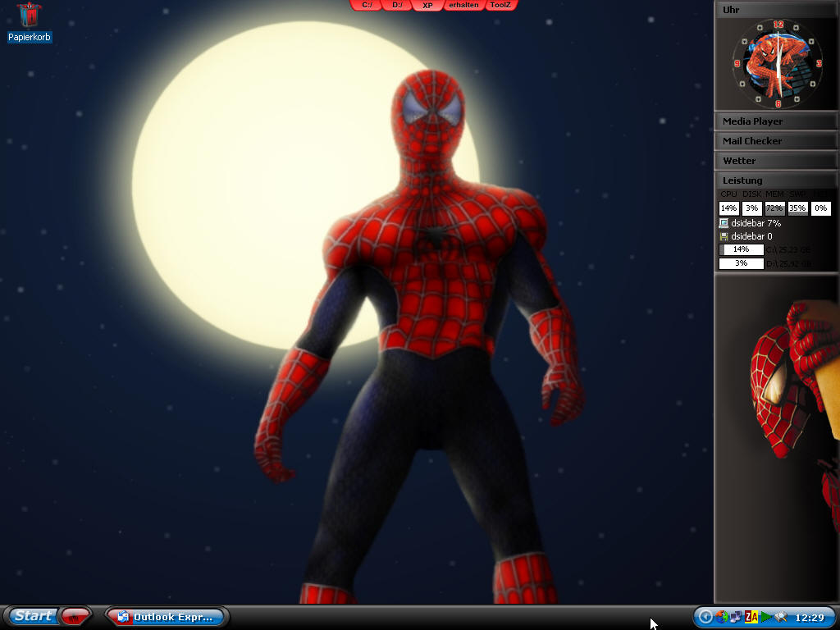Collapse the Leistung sidebar panel
The height and width of the screenshot is (630, 840).
pyautogui.click(x=776, y=180)
